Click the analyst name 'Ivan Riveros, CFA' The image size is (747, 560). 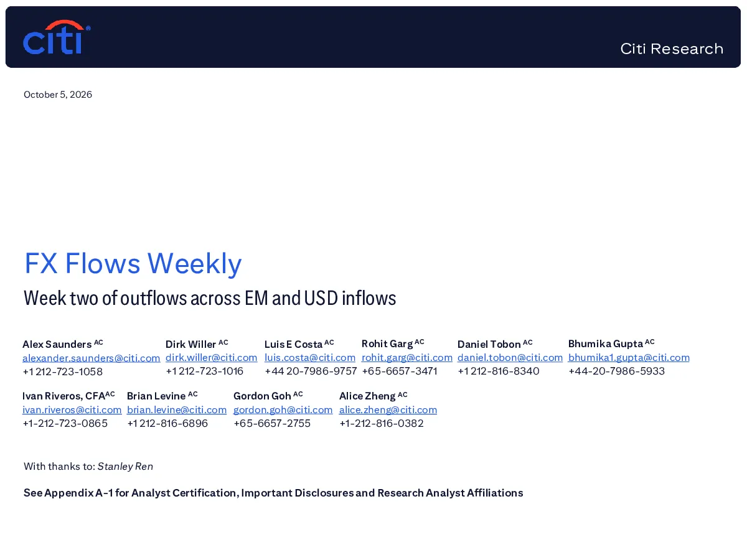[x=64, y=396]
